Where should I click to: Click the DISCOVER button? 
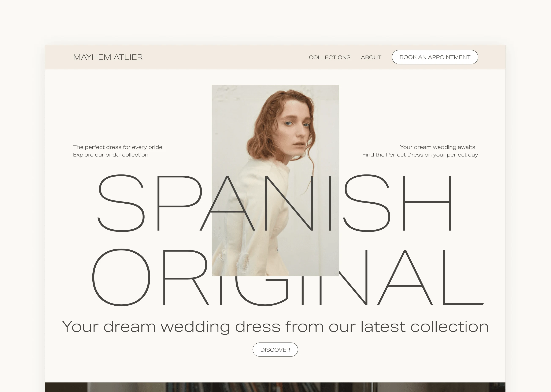[275, 350]
